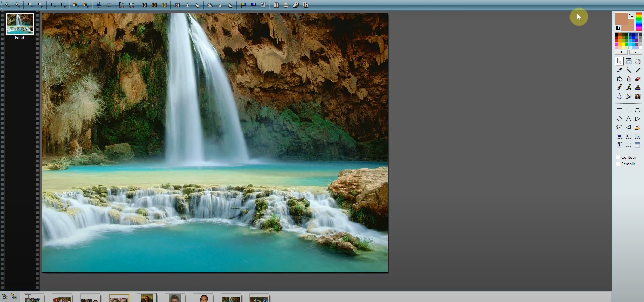Select the smudge finger tool
644x302 pixels.
628,96
